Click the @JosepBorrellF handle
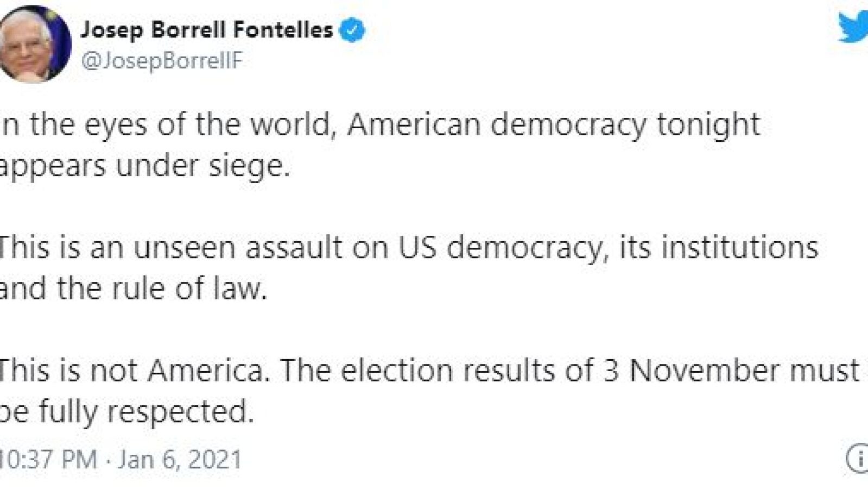This screenshot has width=868, height=489. (x=161, y=61)
